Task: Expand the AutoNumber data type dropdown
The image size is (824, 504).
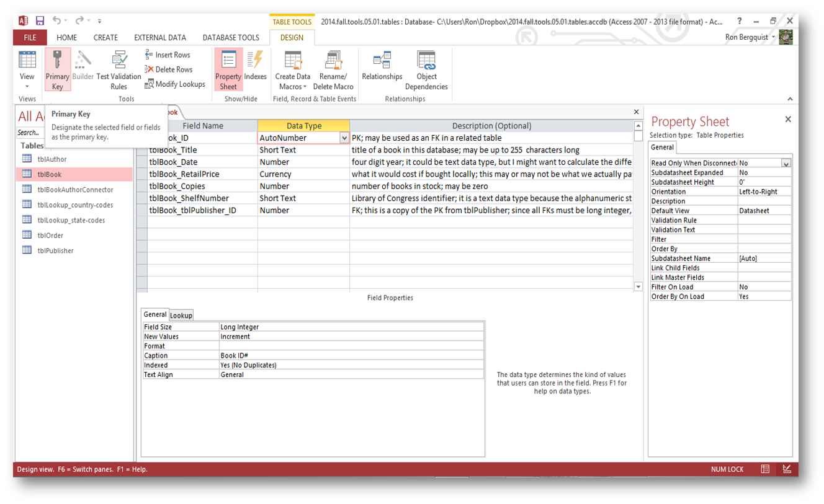Action: pos(344,138)
